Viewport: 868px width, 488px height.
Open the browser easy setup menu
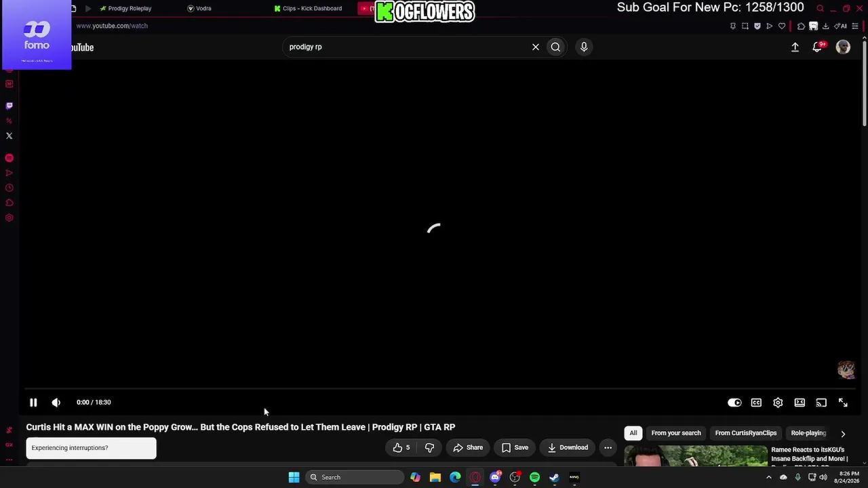(855, 26)
